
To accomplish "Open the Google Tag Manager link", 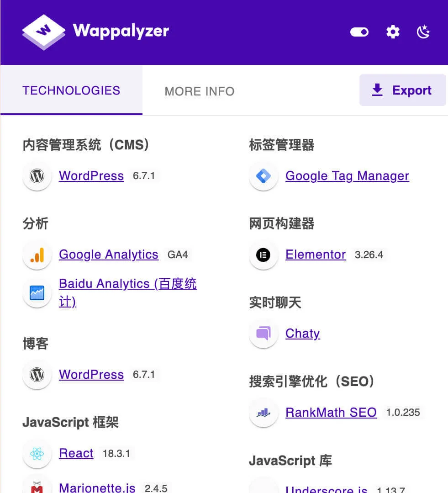I will tap(347, 176).
